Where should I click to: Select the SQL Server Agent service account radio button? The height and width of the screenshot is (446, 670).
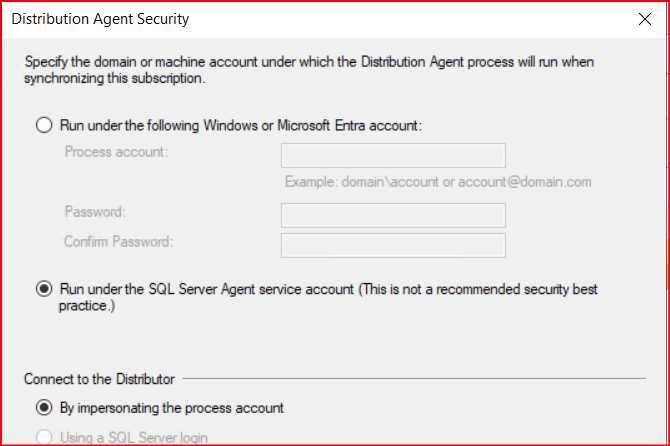click(x=43, y=289)
